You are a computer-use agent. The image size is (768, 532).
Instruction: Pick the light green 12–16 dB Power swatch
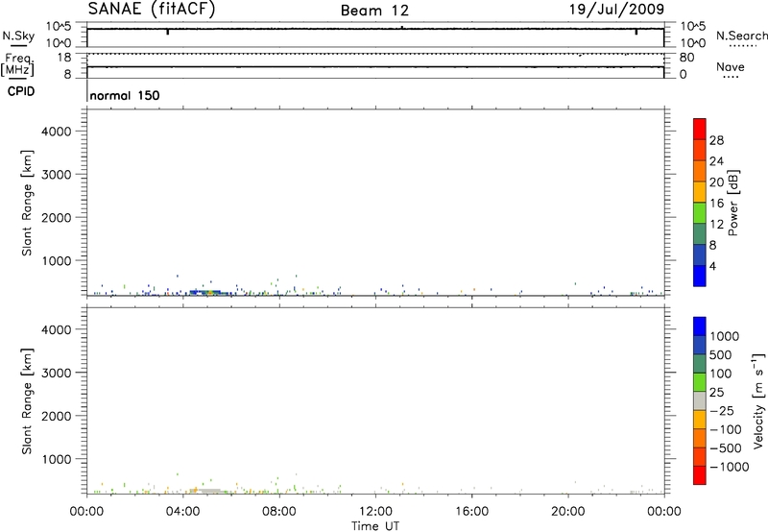tap(700, 213)
